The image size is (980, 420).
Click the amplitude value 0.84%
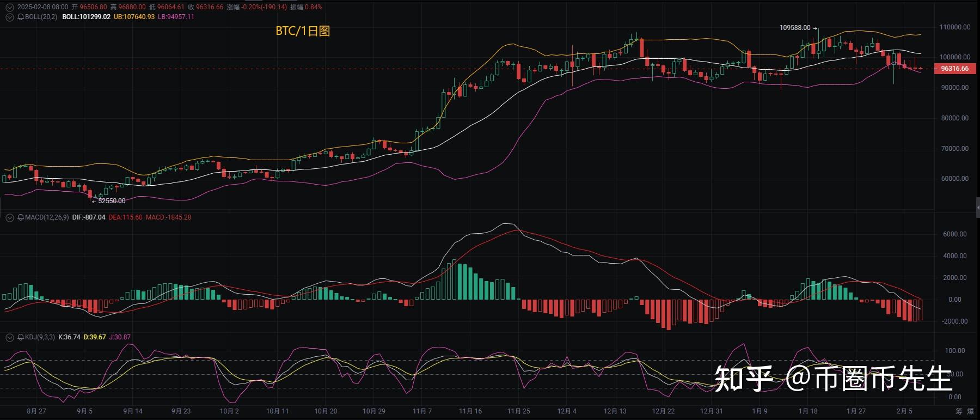pyautogui.click(x=314, y=7)
